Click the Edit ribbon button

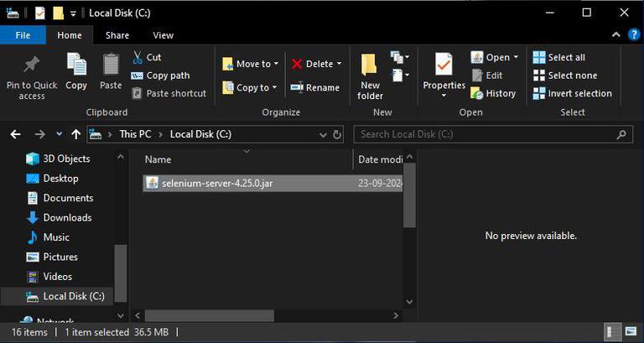pos(487,75)
